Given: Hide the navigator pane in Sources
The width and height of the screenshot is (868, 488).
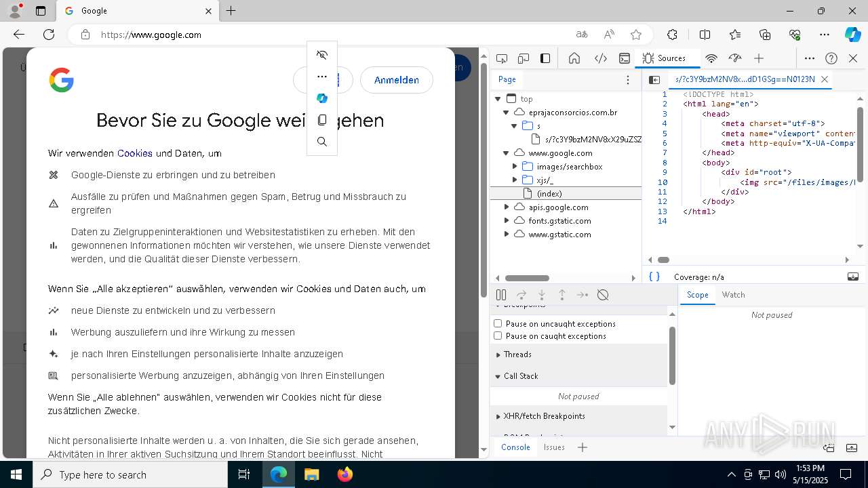Looking at the screenshot, I should pos(654,79).
